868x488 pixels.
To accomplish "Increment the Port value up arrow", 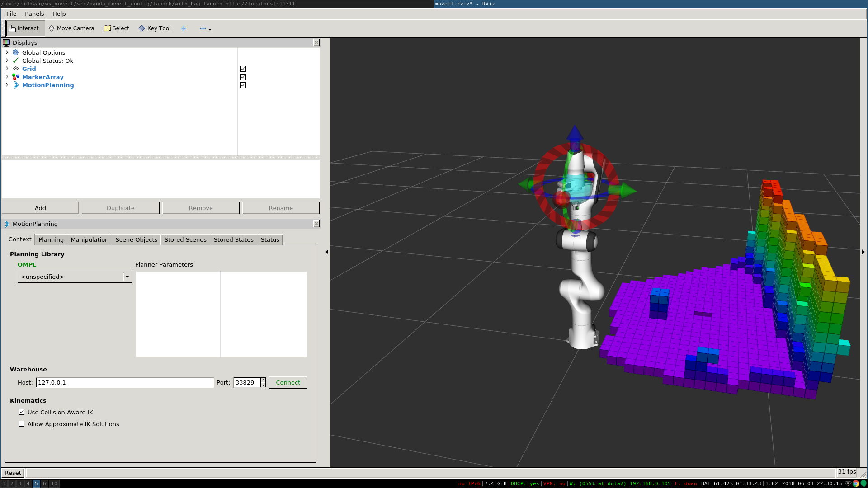I will (x=263, y=380).
